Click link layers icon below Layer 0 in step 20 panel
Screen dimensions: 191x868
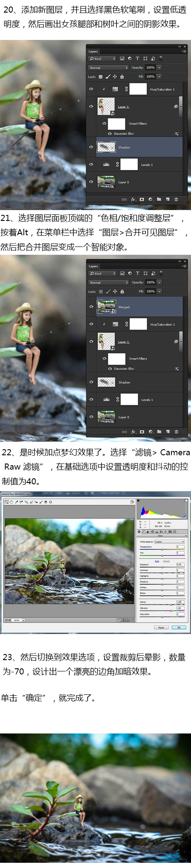pos(124,200)
